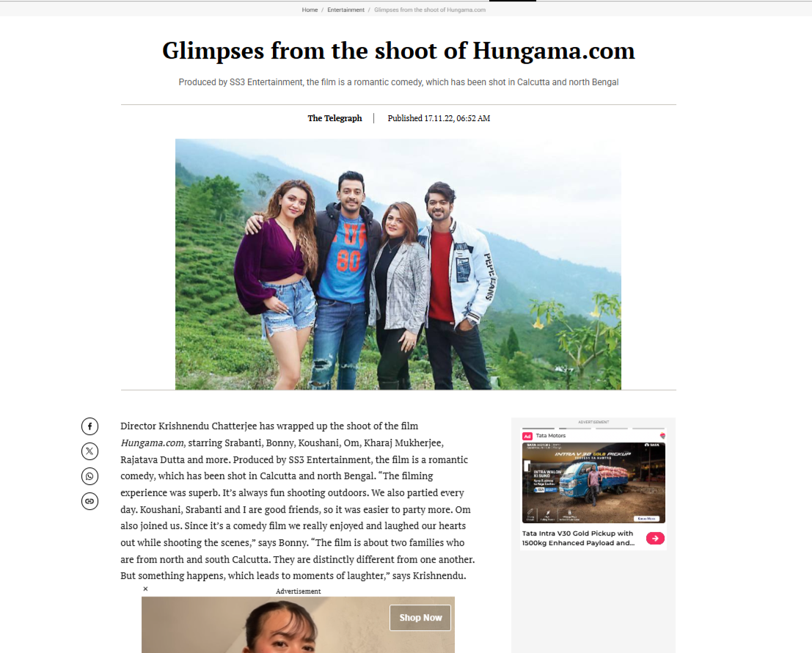Open The Telegraph author link
Image resolution: width=812 pixels, height=653 pixels.
334,118
